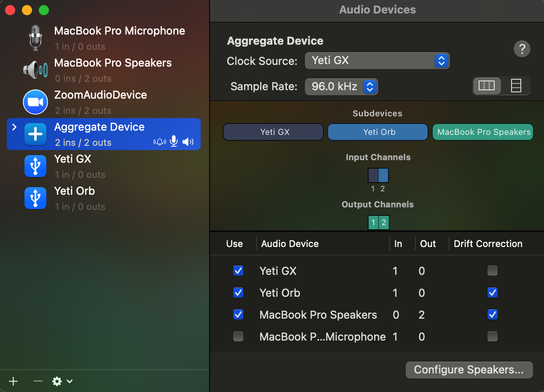The width and height of the screenshot is (544, 392).
Task: Open the help question mark button
Action: click(x=522, y=49)
